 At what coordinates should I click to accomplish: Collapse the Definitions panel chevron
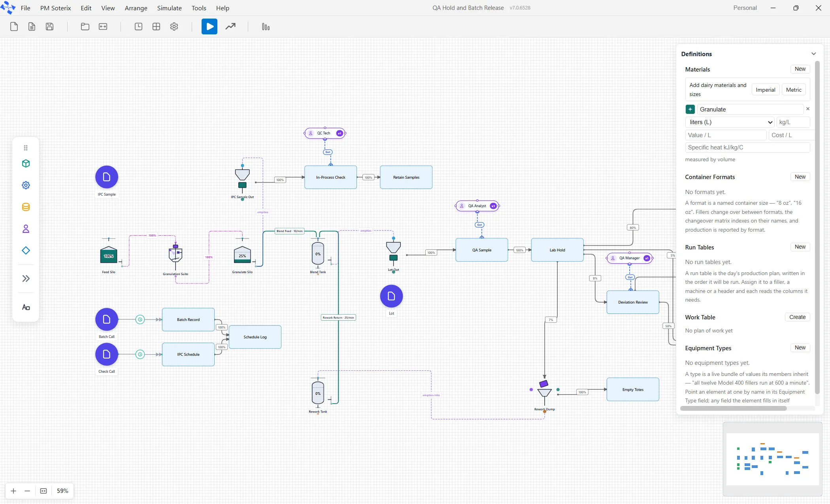point(813,54)
